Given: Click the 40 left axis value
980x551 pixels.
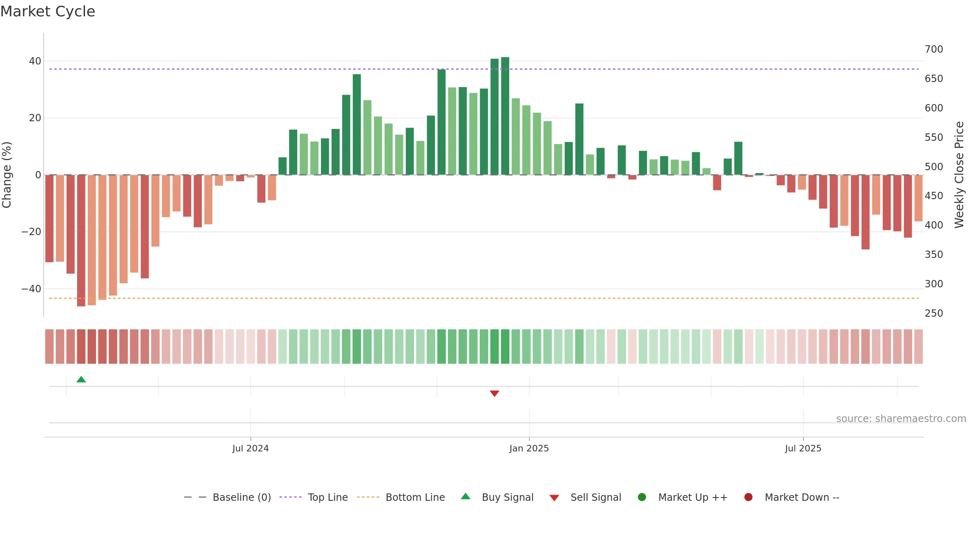Looking at the screenshot, I should pos(35,61).
